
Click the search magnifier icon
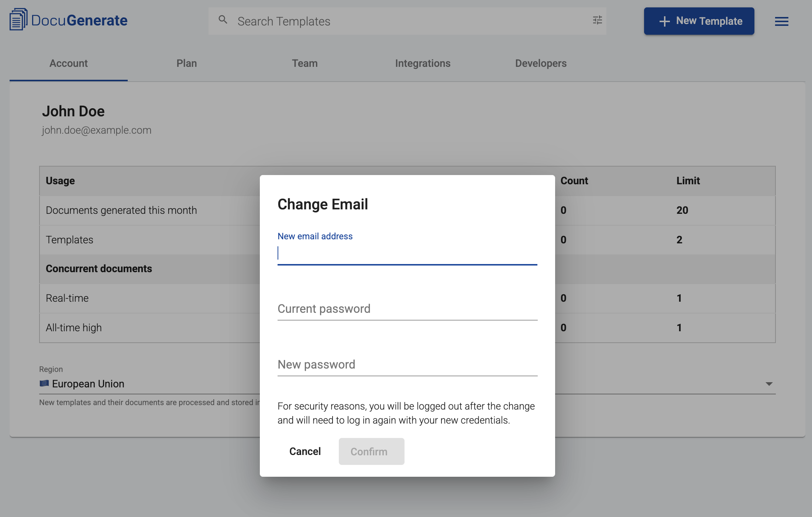[223, 20]
